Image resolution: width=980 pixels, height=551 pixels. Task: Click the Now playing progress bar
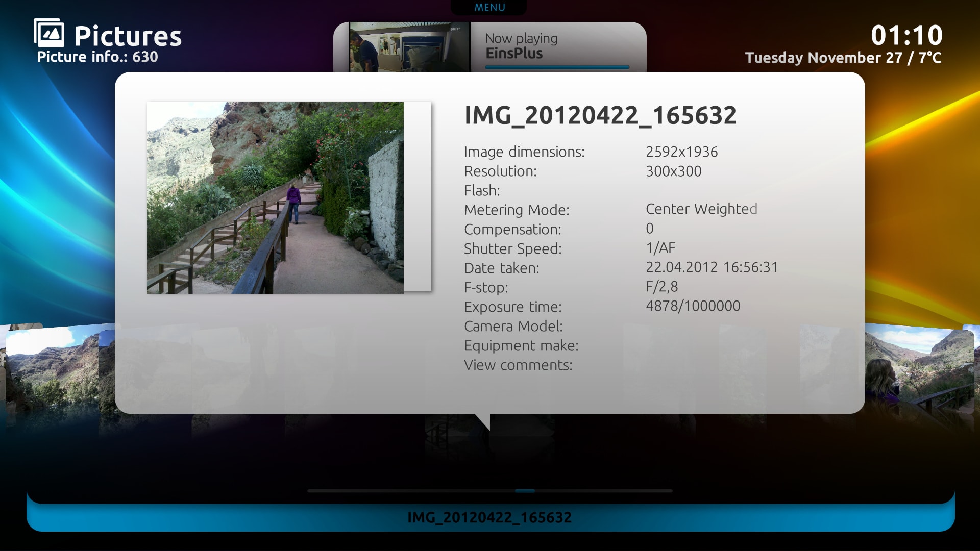point(557,67)
